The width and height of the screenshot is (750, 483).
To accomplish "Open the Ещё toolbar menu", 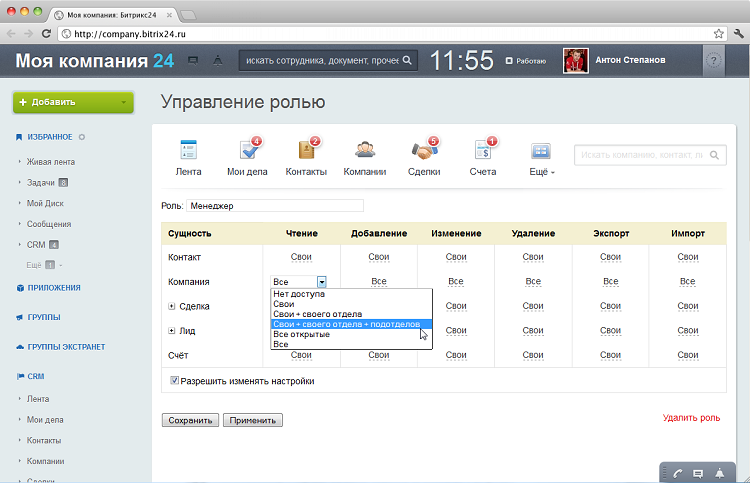I will click(x=541, y=172).
